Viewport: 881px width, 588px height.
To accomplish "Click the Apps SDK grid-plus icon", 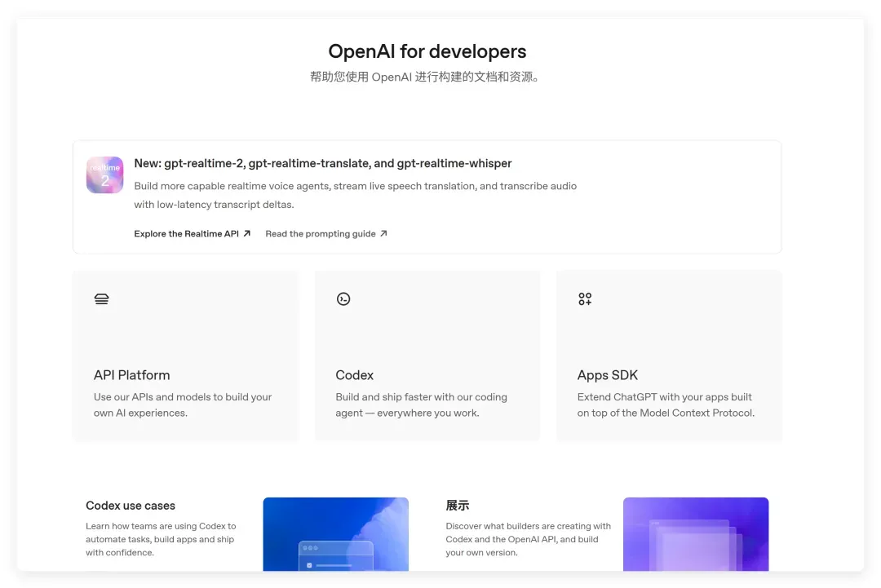I will coord(585,298).
